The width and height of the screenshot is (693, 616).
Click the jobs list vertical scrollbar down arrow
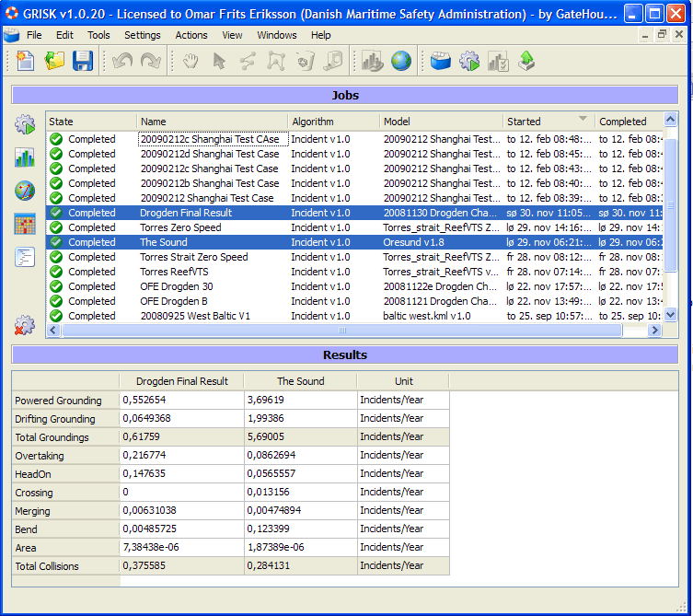(671, 315)
